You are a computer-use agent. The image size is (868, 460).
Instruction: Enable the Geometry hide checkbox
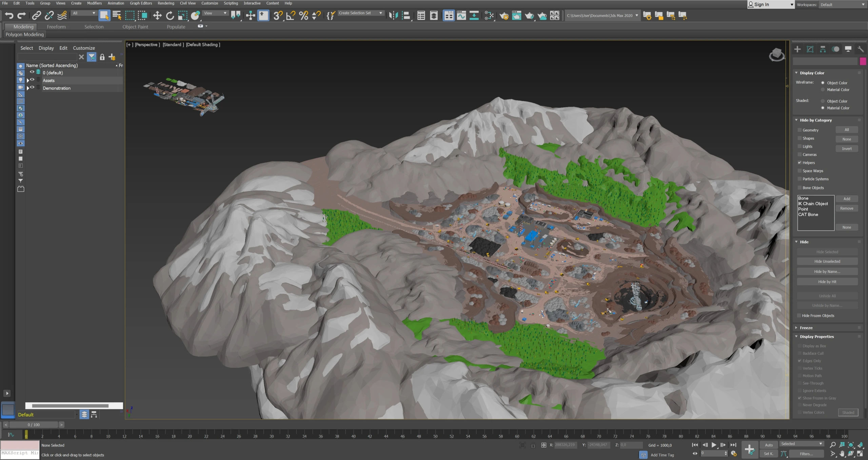tap(800, 130)
